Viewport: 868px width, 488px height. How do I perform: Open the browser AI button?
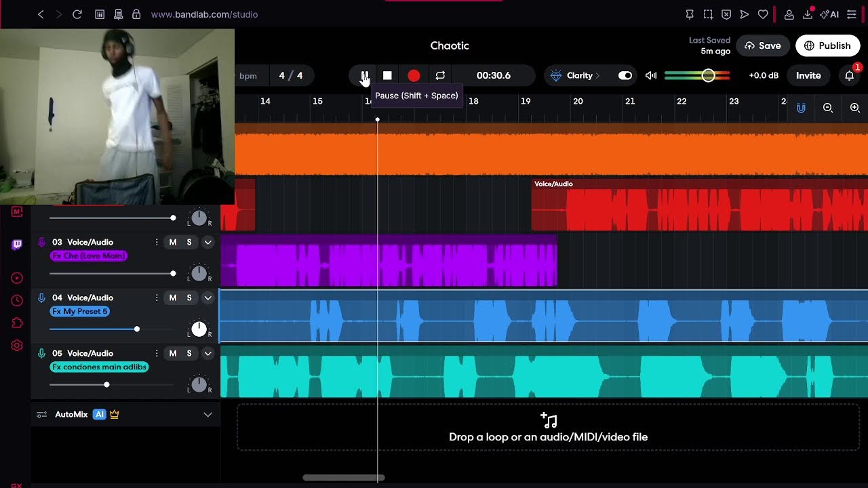point(829,14)
